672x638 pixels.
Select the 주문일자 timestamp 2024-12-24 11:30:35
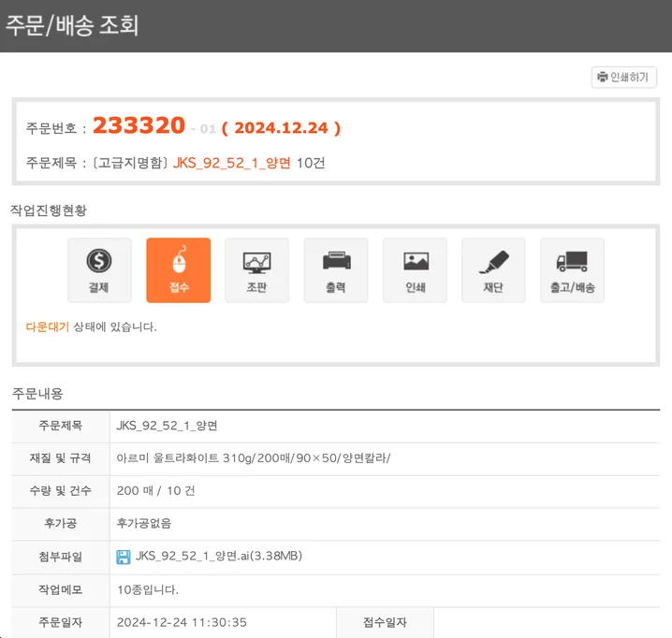[182, 622]
